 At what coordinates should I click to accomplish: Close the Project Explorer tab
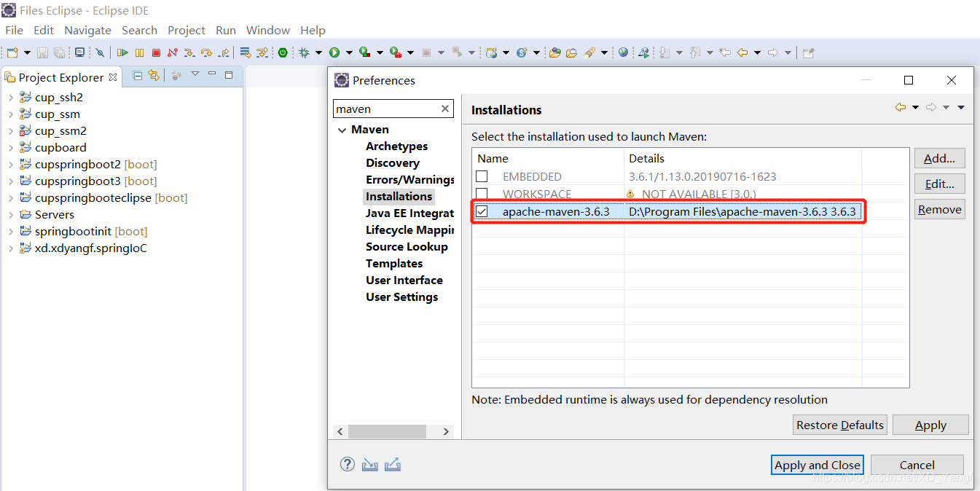[112, 76]
